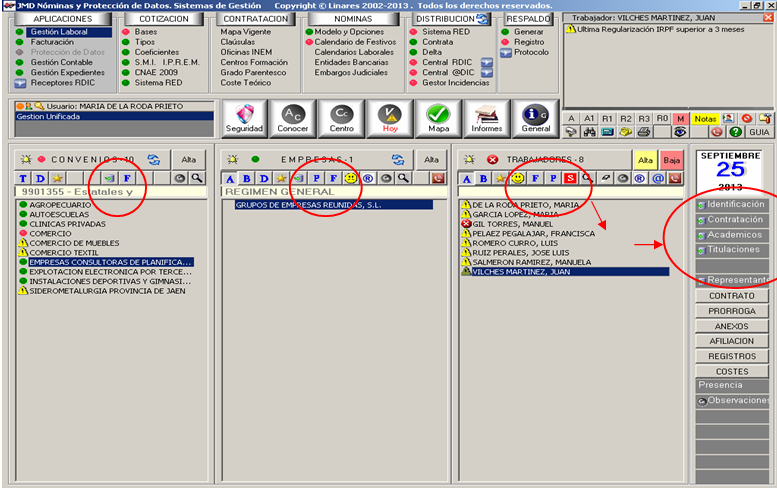The width and height of the screenshot is (777, 488).
Task: Expand the Titulaciones section
Action: (732, 250)
